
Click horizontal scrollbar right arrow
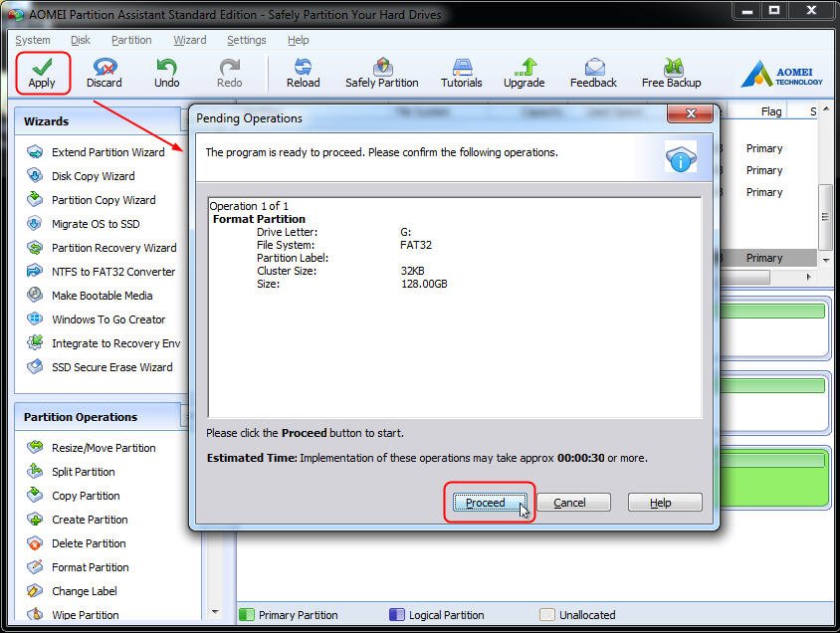(x=809, y=277)
